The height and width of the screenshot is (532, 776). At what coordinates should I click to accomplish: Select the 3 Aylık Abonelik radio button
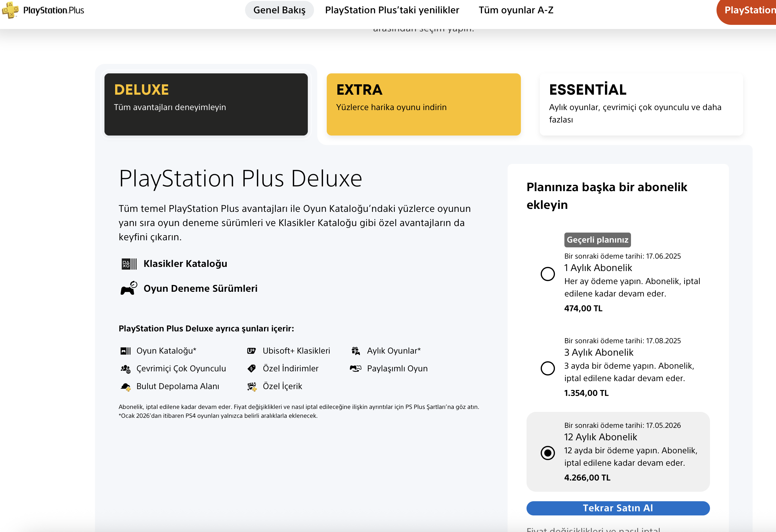pyautogui.click(x=548, y=368)
